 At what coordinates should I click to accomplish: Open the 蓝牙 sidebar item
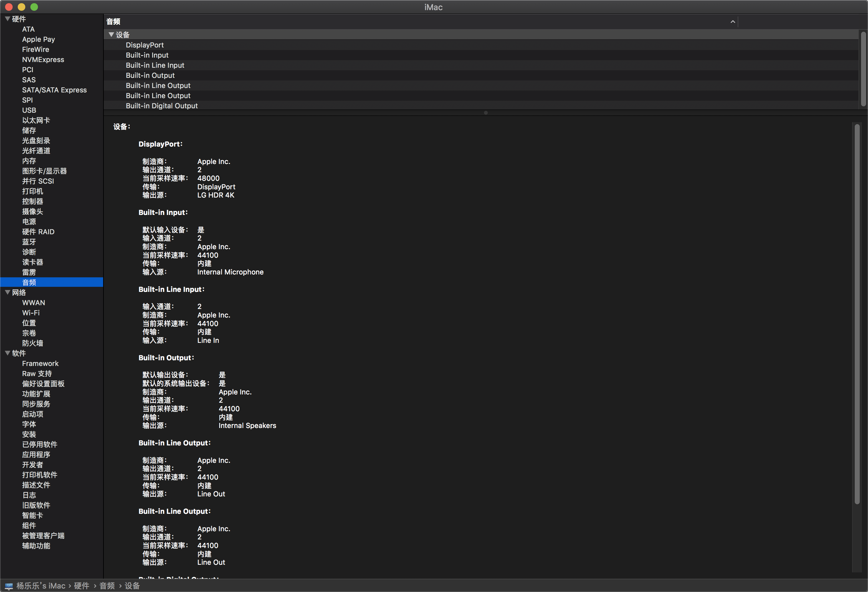click(29, 242)
